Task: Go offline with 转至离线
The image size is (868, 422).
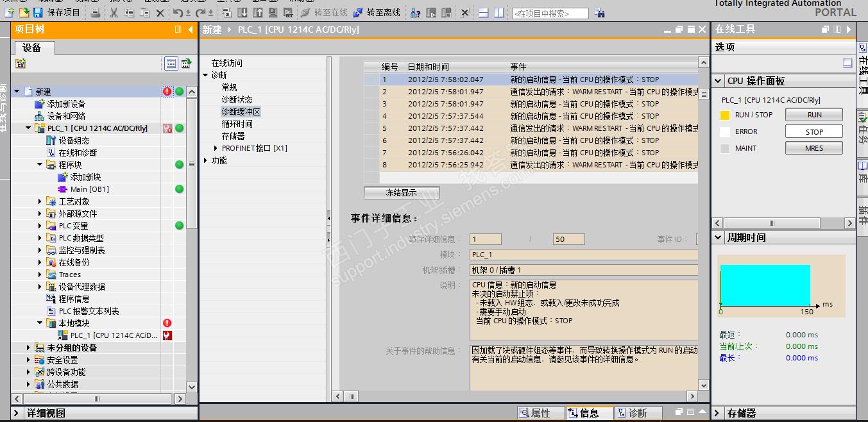Action: [x=377, y=12]
